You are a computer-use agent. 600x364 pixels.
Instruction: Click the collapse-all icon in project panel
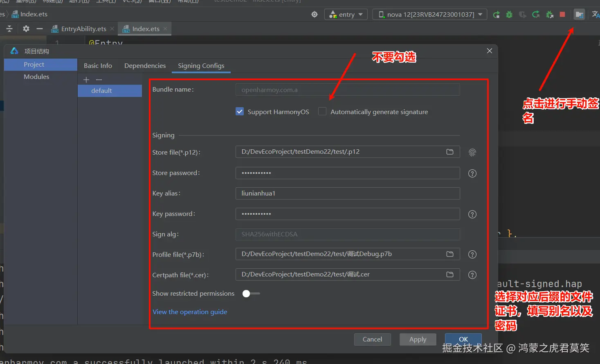point(9,29)
